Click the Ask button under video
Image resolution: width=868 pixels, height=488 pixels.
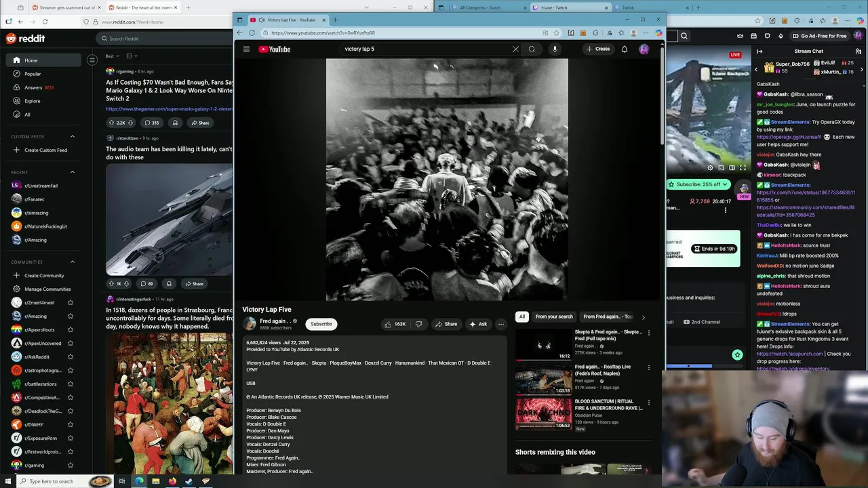pos(478,324)
